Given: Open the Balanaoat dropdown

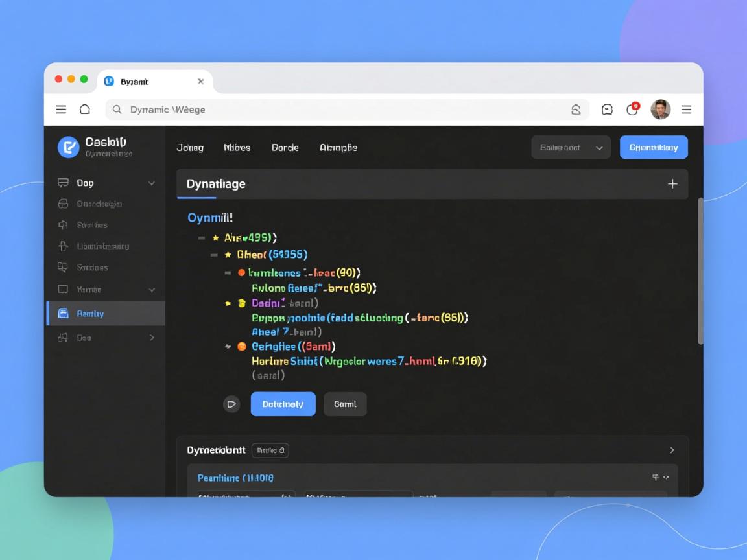Looking at the screenshot, I should point(571,148).
